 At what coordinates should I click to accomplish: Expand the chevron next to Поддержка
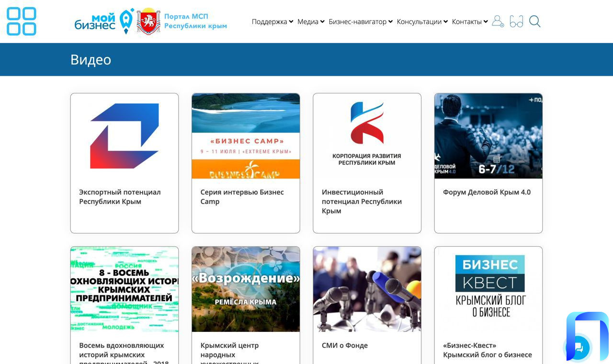pyautogui.click(x=291, y=22)
